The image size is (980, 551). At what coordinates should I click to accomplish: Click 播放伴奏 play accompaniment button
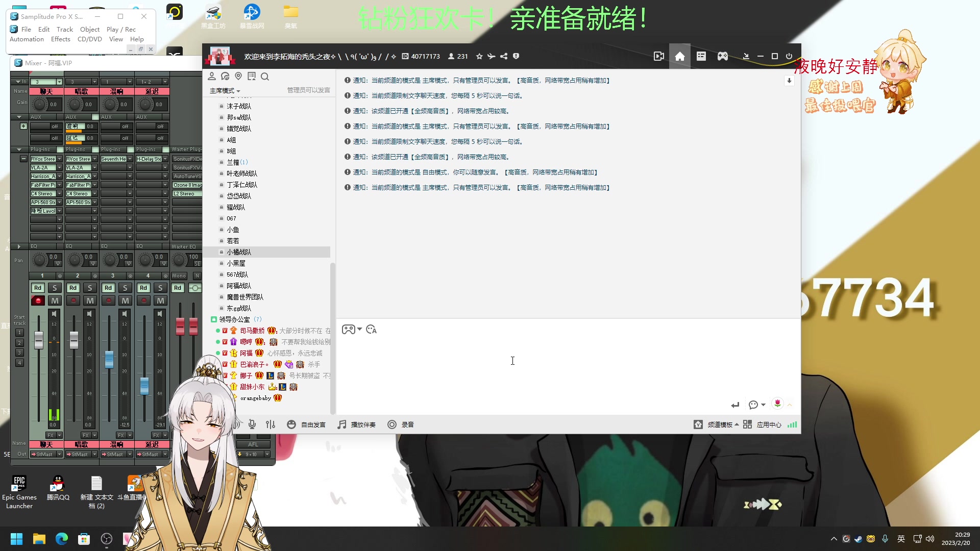356,424
